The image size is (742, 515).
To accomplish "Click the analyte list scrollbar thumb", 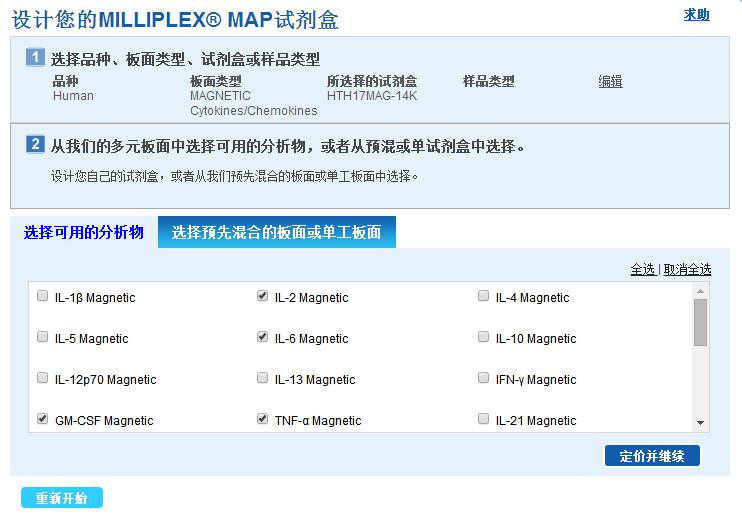I will [700, 322].
